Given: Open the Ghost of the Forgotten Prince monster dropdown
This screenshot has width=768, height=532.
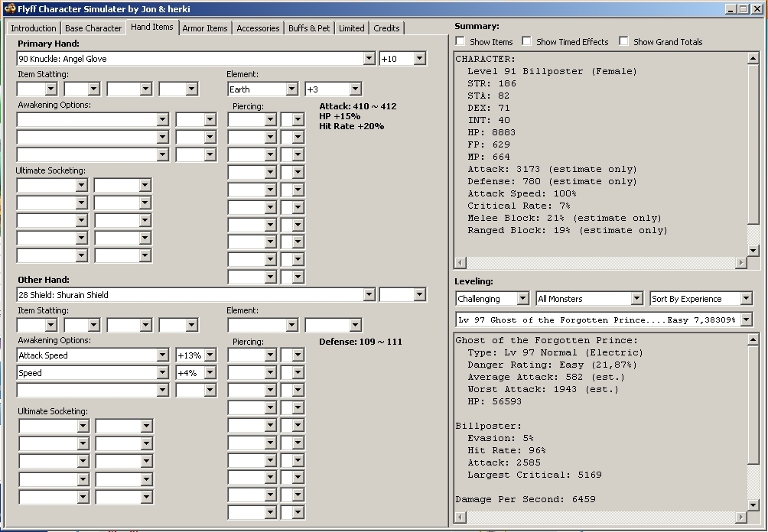Looking at the screenshot, I should pyautogui.click(x=746, y=320).
